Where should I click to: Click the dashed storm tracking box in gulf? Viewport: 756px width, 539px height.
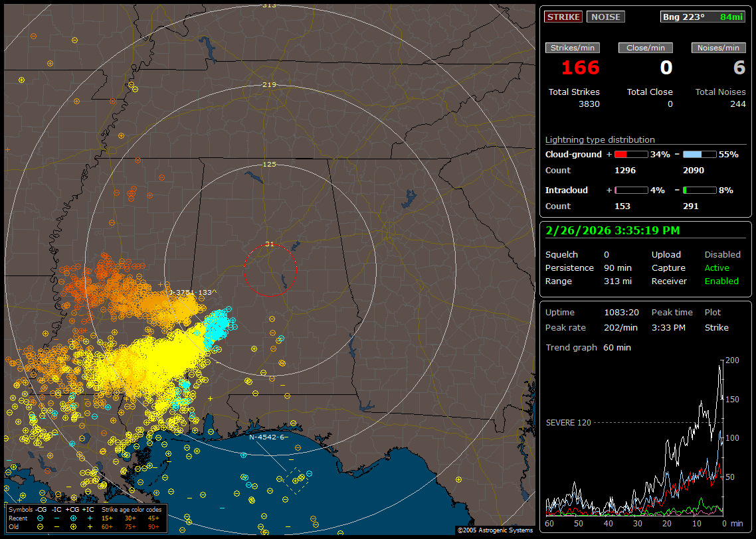pyautogui.click(x=297, y=479)
